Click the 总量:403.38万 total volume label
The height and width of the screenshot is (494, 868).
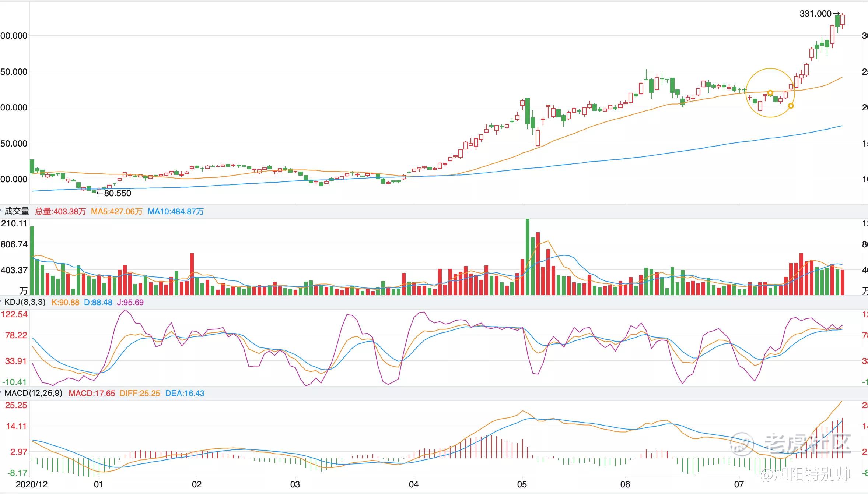point(60,211)
